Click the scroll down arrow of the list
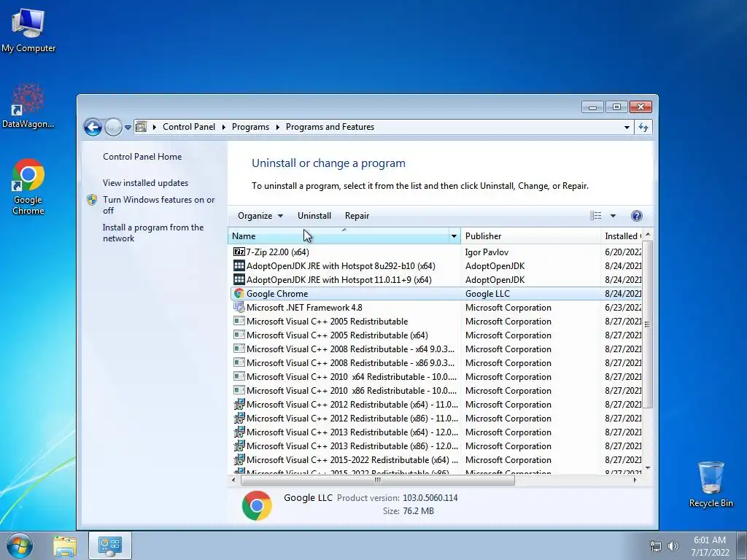Screen dimensions: 747x560 (647, 468)
